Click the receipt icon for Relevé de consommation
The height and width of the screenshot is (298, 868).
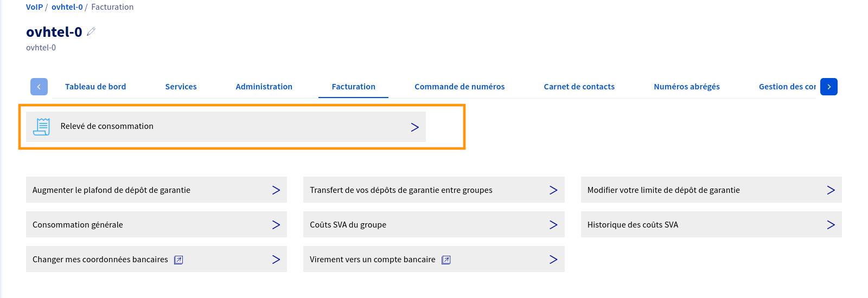pyautogui.click(x=41, y=126)
